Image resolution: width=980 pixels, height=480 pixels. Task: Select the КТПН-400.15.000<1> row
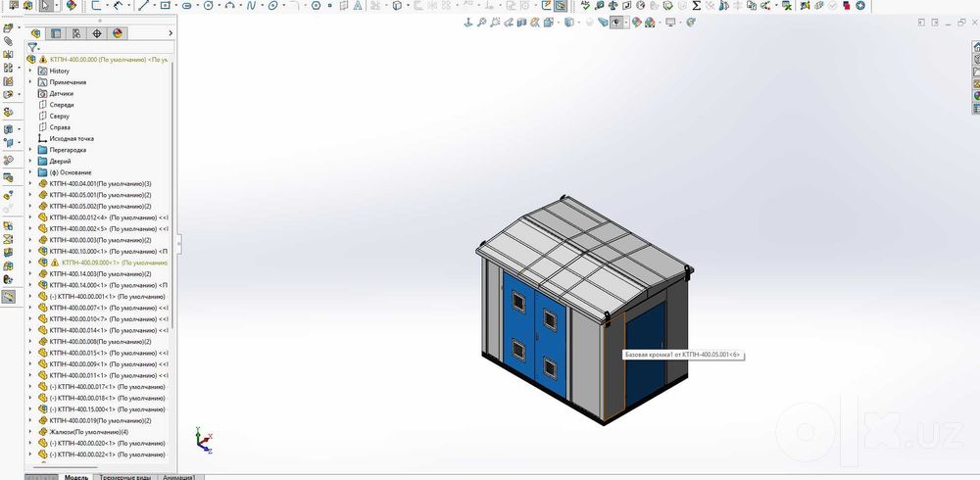(101, 408)
